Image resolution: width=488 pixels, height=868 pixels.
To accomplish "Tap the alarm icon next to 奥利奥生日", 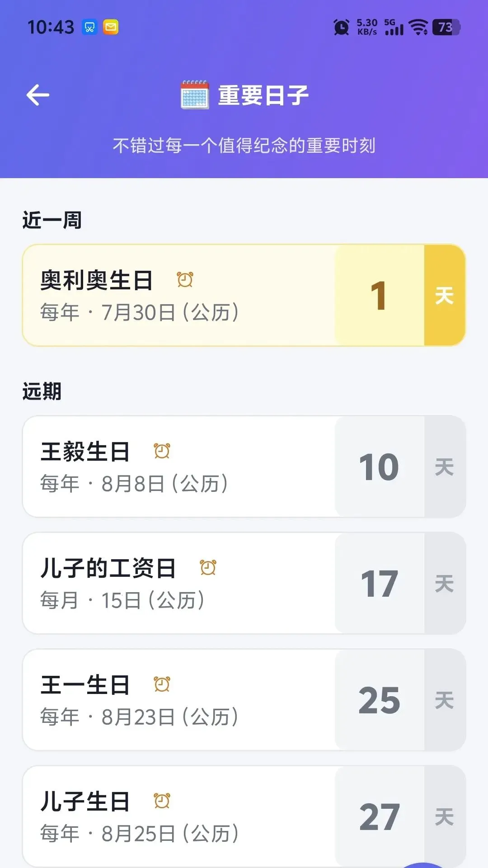I will click(185, 280).
